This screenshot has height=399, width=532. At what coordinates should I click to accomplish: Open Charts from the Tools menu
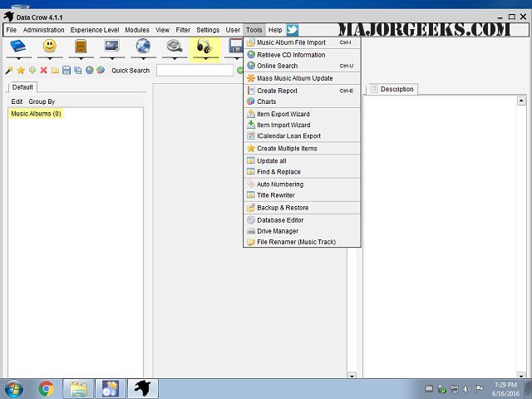point(302,101)
